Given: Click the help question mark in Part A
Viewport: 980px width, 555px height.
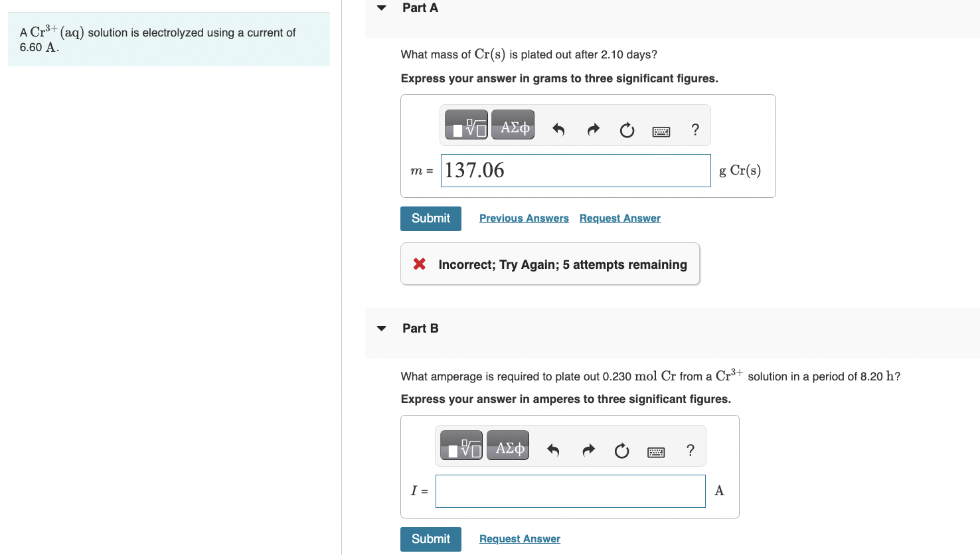Looking at the screenshot, I should [x=695, y=129].
